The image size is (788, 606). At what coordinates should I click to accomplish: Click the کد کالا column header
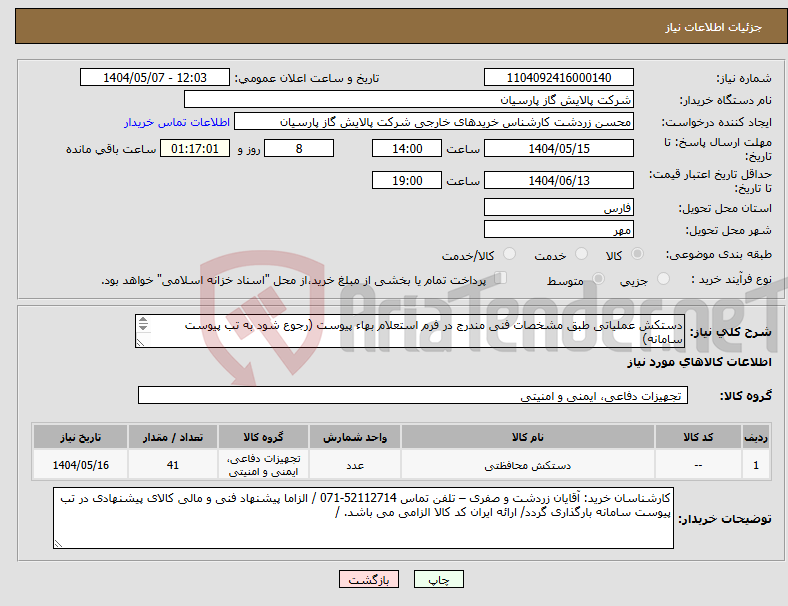pos(698,437)
